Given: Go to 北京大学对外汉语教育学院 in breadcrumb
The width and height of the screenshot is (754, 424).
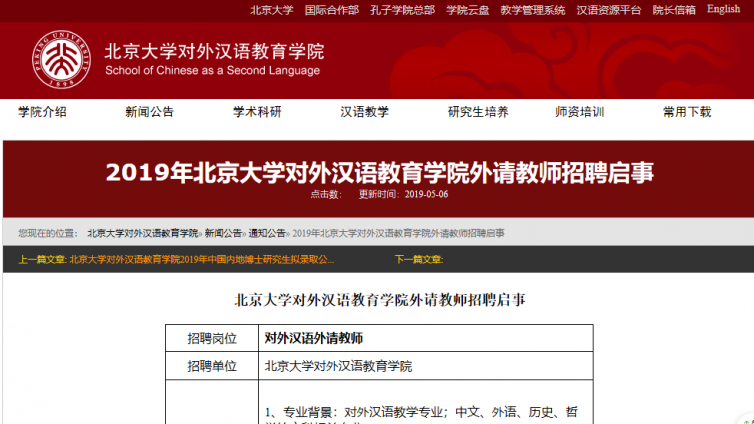Looking at the screenshot, I should click(x=143, y=233).
